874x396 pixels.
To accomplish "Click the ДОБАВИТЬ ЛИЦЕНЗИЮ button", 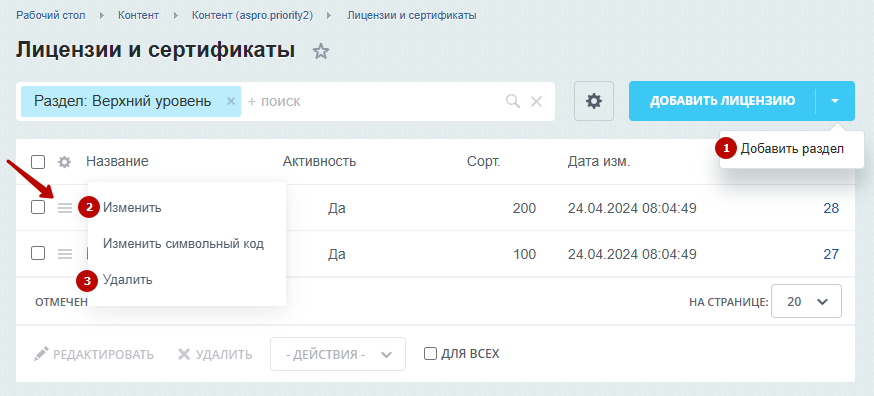I will [x=722, y=101].
